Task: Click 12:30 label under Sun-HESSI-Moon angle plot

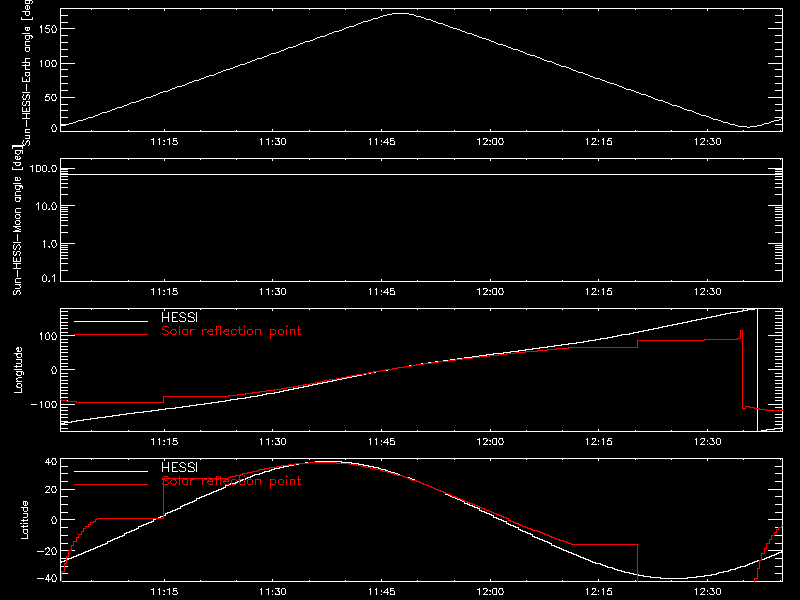Action: point(708,292)
